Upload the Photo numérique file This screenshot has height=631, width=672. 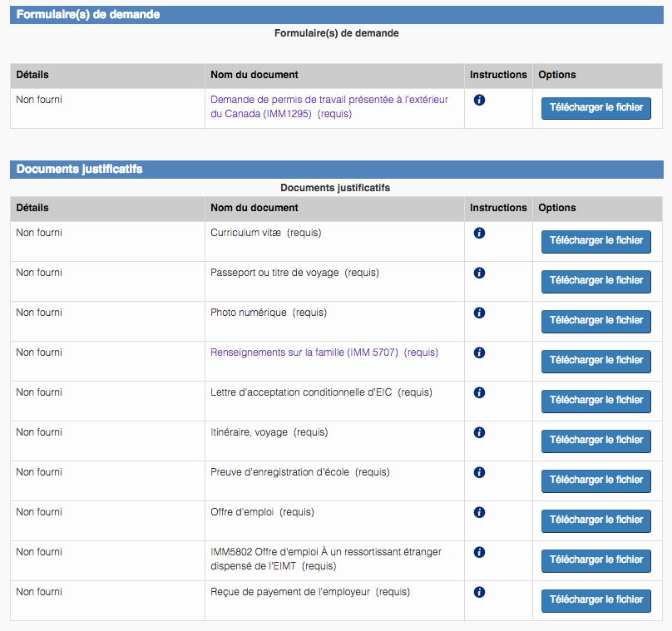coord(595,321)
